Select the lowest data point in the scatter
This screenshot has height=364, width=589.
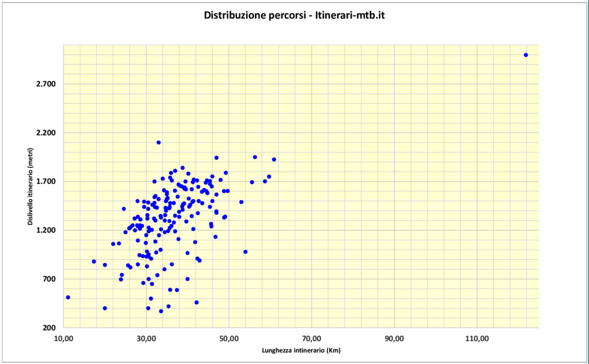click(x=161, y=311)
